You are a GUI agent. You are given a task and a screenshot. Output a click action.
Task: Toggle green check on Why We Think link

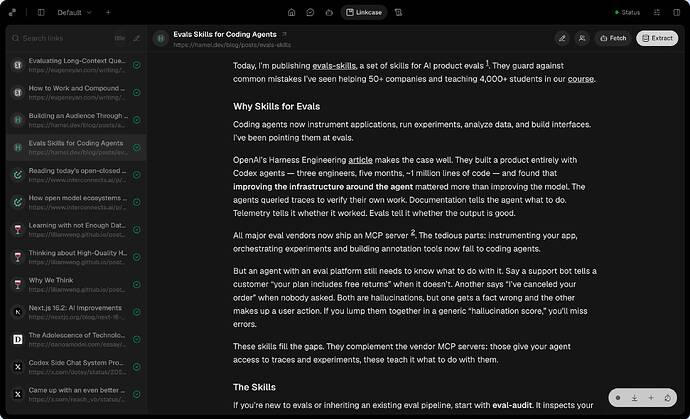137,285
